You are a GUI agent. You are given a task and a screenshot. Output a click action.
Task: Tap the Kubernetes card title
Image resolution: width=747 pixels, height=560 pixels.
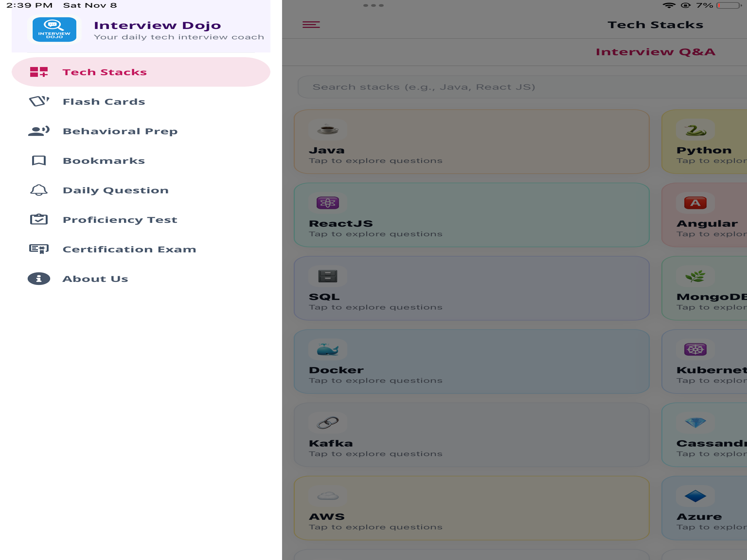coord(712,370)
